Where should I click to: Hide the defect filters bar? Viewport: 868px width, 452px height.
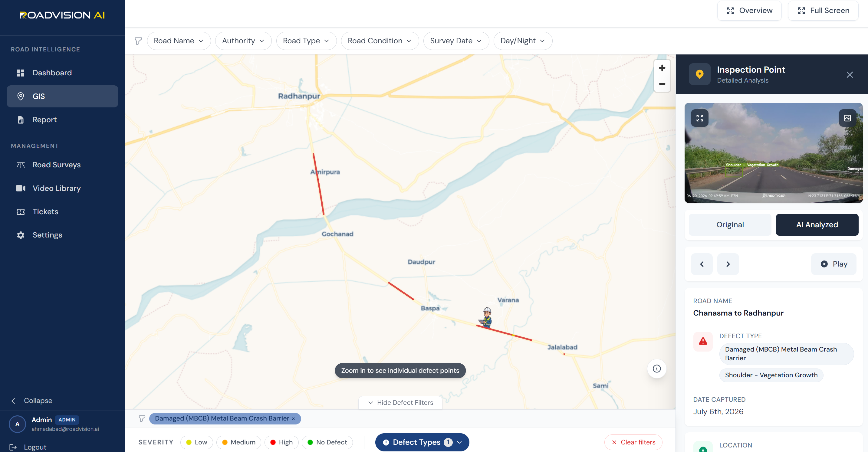(400, 402)
